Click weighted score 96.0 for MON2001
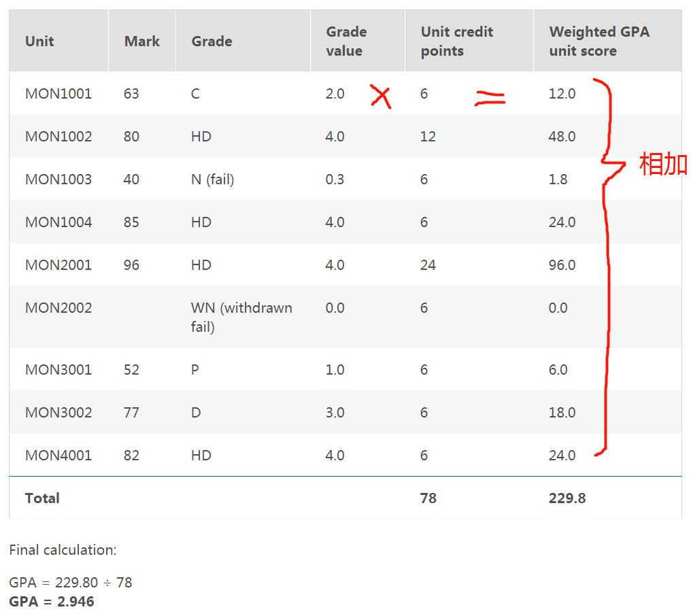Screen dimensions: 691x616 pyautogui.click(x=562, y=265)
